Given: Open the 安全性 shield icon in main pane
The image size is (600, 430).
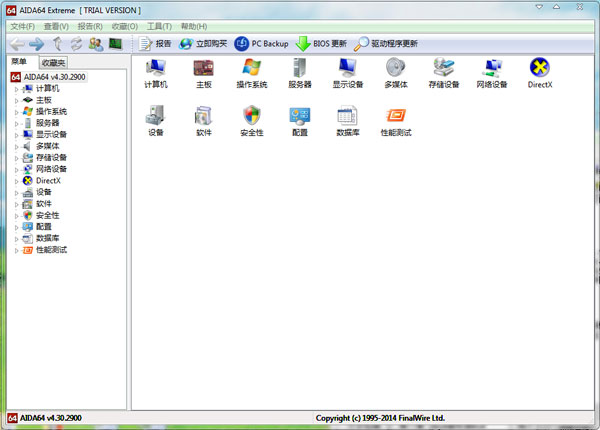Looking at the screenshot, I should [x=251, y=121].
